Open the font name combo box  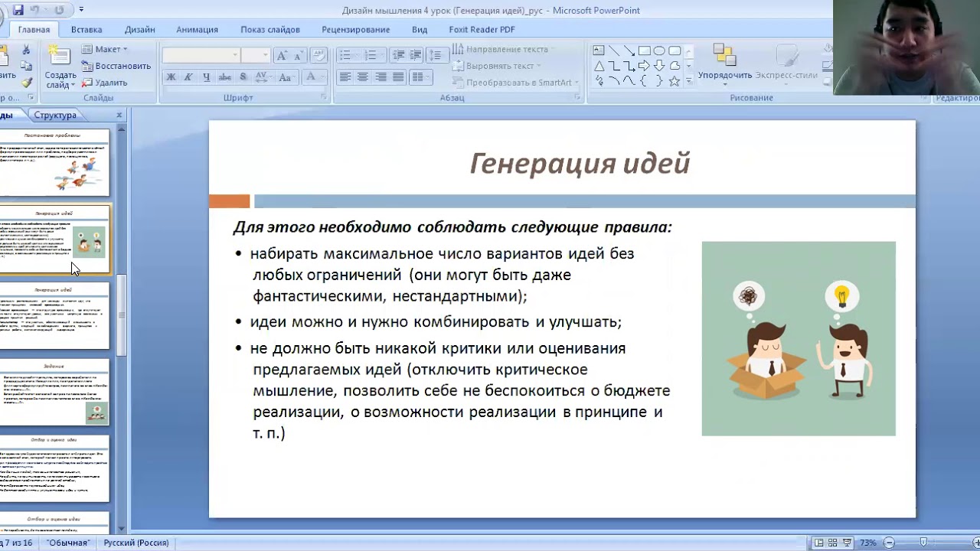click(x=201, y=55)
